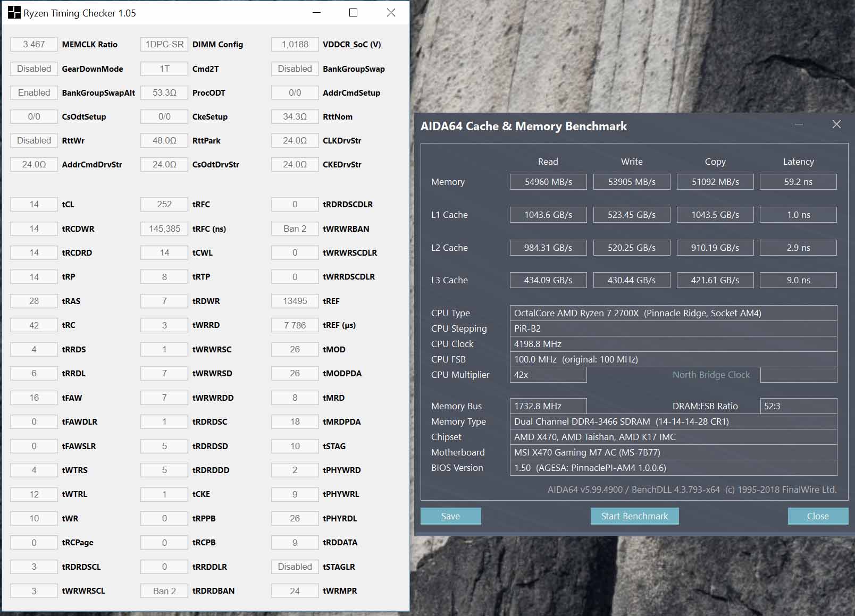Minimize the AIDA64 Cache & Memory Benchmark window
Screen dimensions: 855x616
tap(799, 124)
